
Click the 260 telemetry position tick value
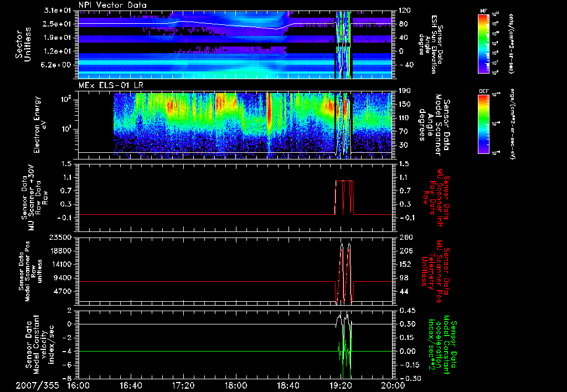click(x=405, y=238)
